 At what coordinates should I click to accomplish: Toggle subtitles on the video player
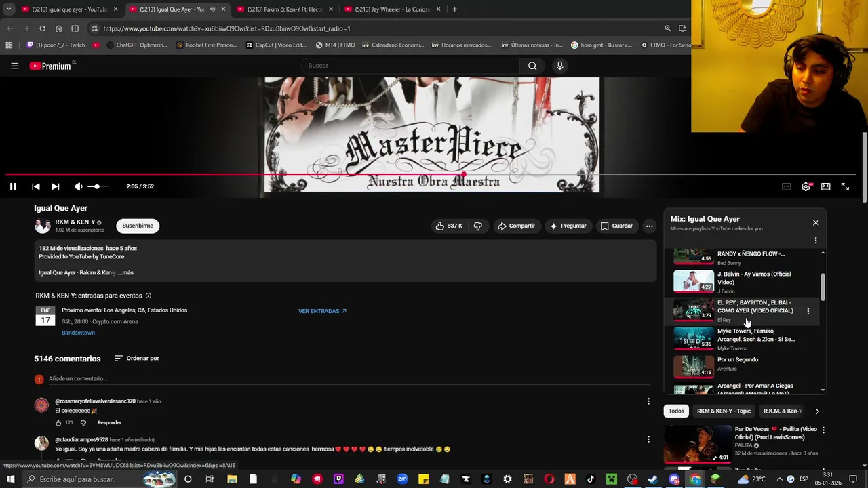(787, 186)
